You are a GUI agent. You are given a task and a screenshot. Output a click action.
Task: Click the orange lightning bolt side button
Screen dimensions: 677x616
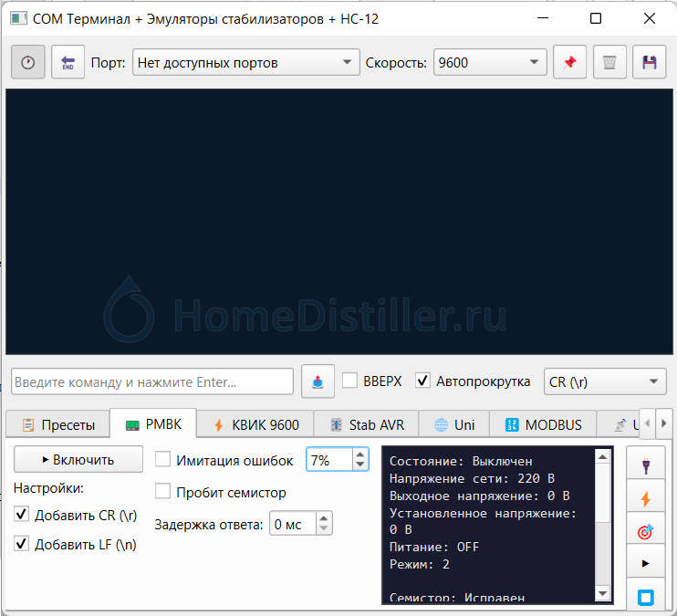point(646,499)
